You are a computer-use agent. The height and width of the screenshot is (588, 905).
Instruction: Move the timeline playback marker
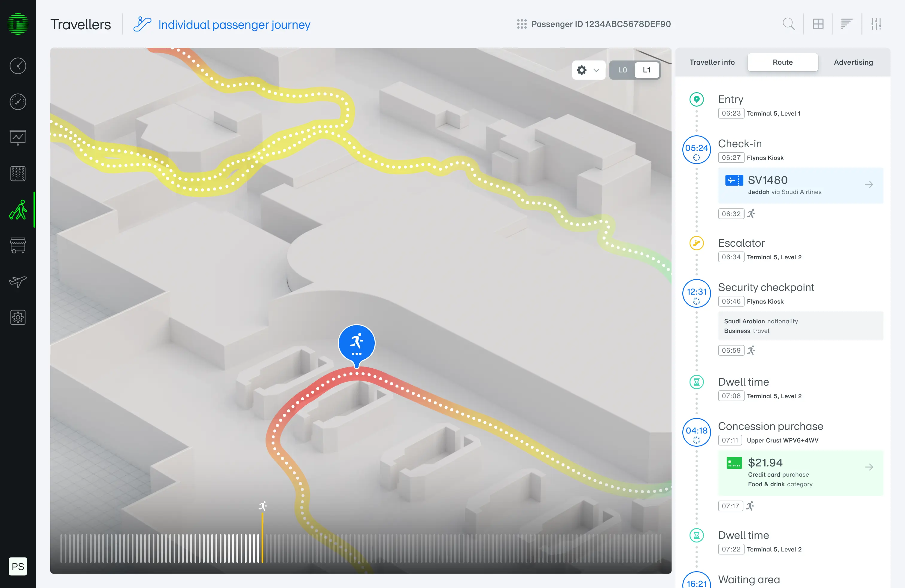(262, 538)
